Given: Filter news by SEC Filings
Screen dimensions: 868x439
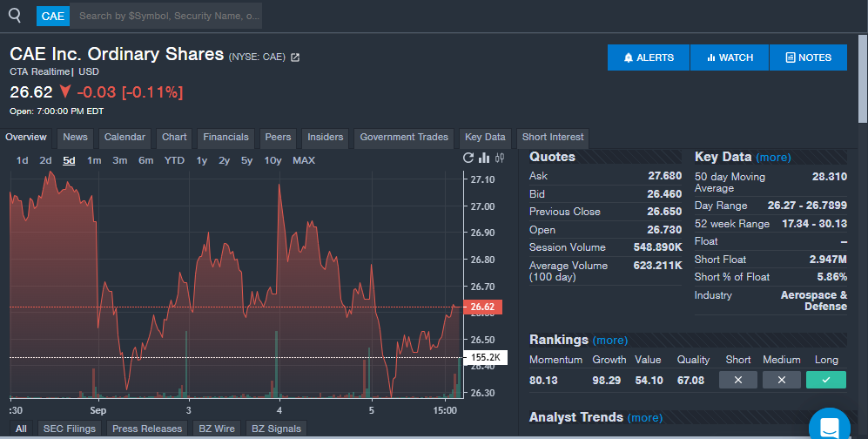Looking at the screenshot, I should (x=70, y=429).
